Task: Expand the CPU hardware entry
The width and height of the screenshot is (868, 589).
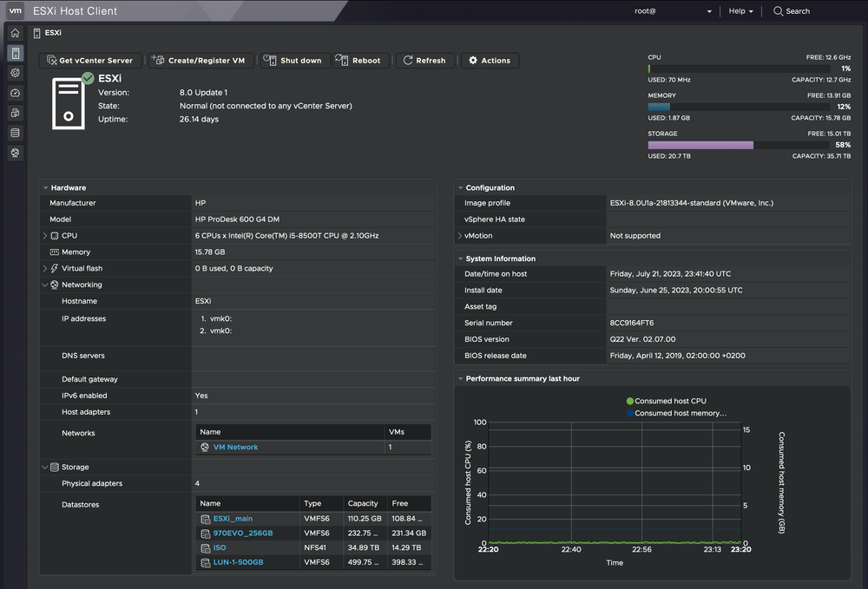Action: click(44, 235)
